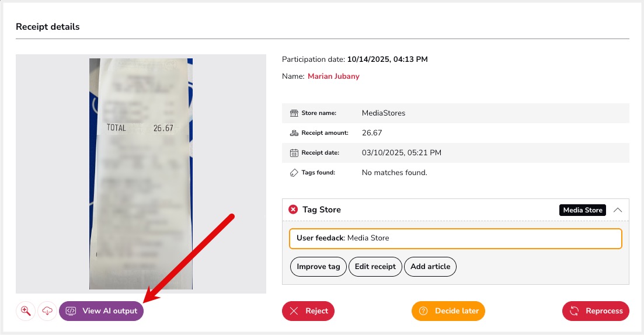Click the blurred receipt photo
644x335 pixels.
click(x=141, y=174)
